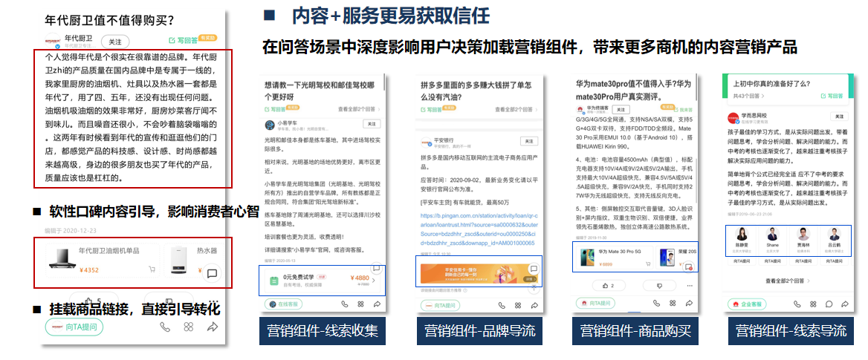Viewport: 868px width, 360px height.
Task: Expand 共43个回答 in 学而思 screen
Action: pos(748,96)
